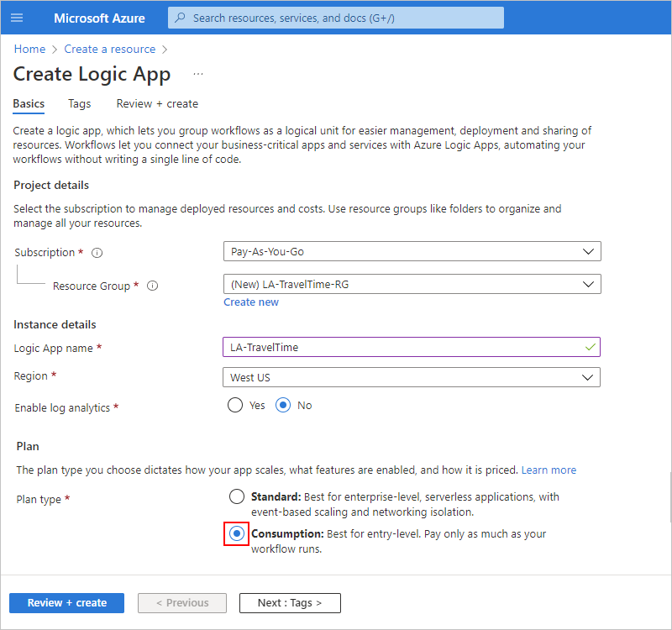The image size is (672, 630).
Task: Open the Learn more link about plan types
Action: (549, 470)
